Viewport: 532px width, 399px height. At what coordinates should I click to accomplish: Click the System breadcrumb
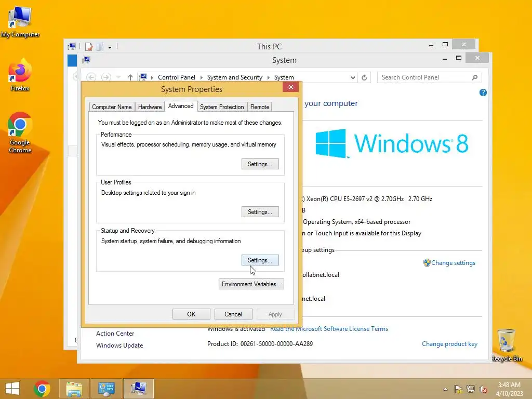pos(284,77)
